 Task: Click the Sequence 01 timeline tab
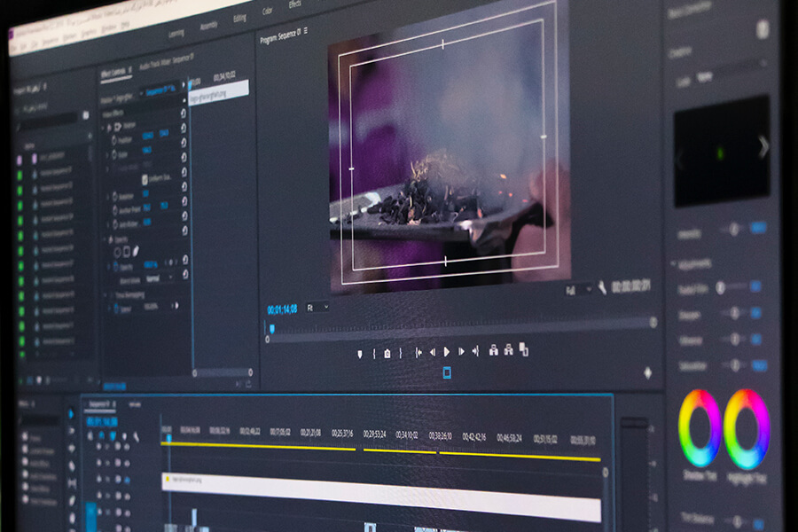[x=99, y=404]
